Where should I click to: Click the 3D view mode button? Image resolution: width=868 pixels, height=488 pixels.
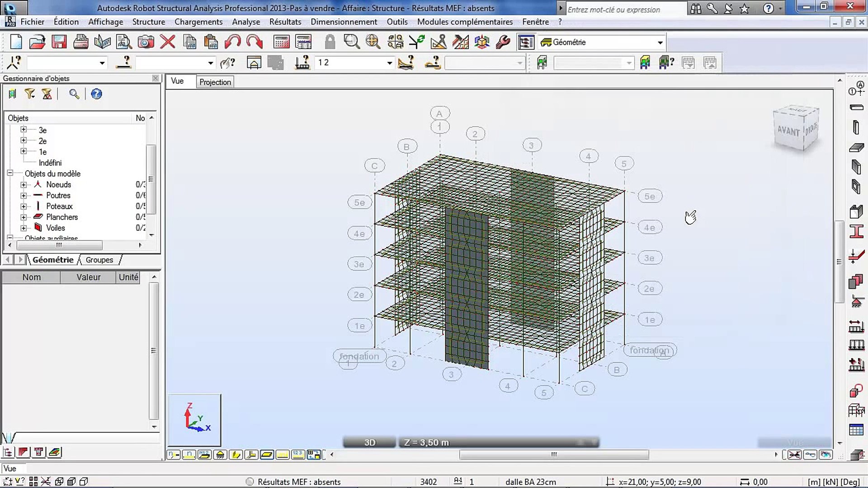370,442
